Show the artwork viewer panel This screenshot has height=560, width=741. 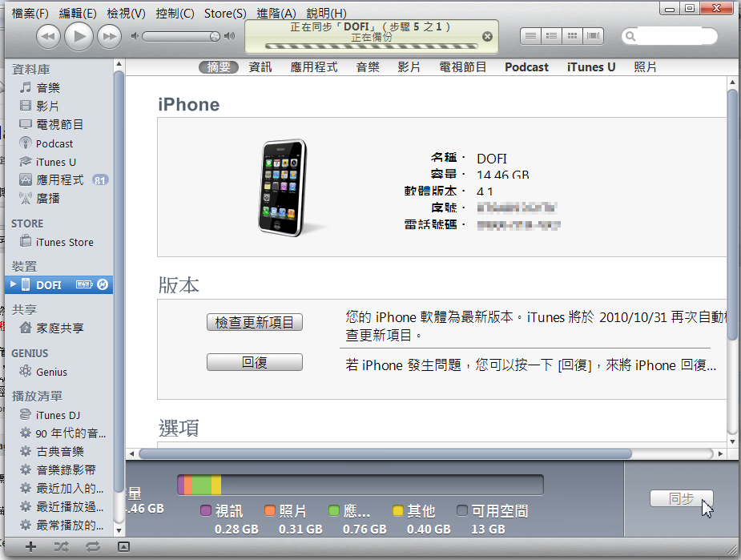pyautogui.click(x=123, y=546)
